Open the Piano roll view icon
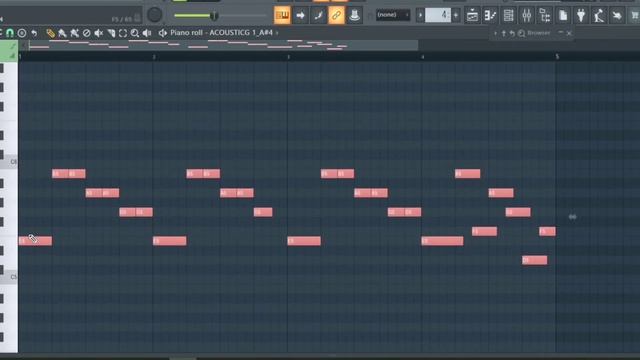The width and height of the screenshot is (640, 360). [x=490, y=16]
